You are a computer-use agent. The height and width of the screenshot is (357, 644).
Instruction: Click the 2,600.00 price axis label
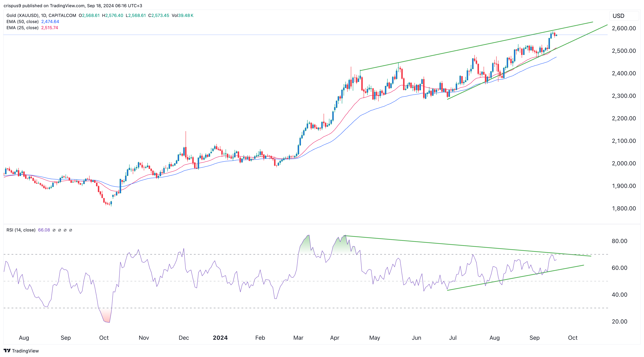pyautogui.click(x=624, y=28)
